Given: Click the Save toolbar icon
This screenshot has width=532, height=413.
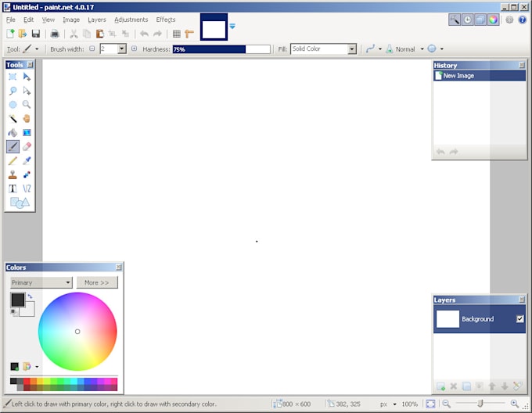Looking at the screenshot, I should tap(36, 34).
